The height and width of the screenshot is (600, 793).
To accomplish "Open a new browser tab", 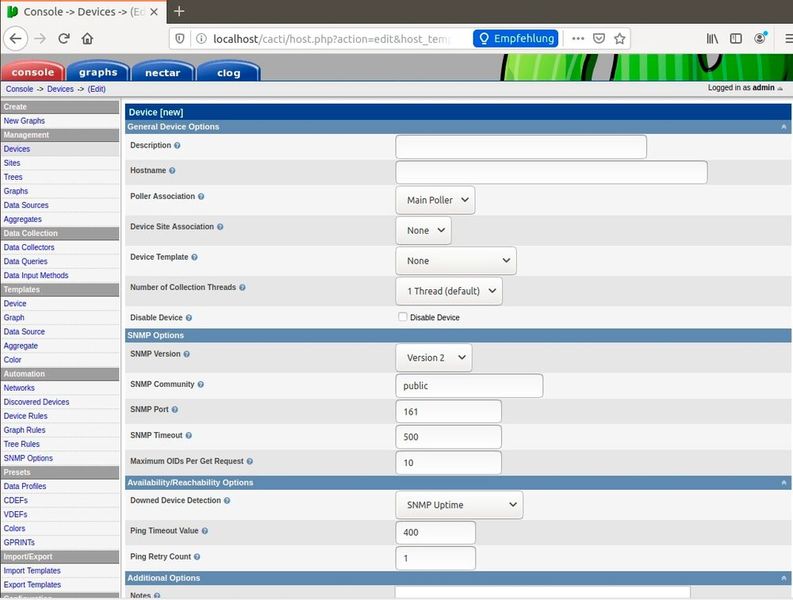I will tap(179, 11).
